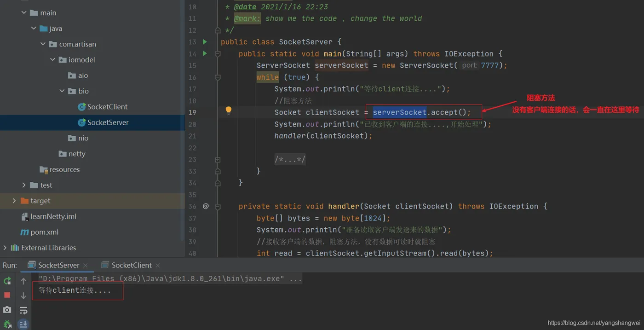
Task: Collapse the java source folder
Action: [34, 29]
